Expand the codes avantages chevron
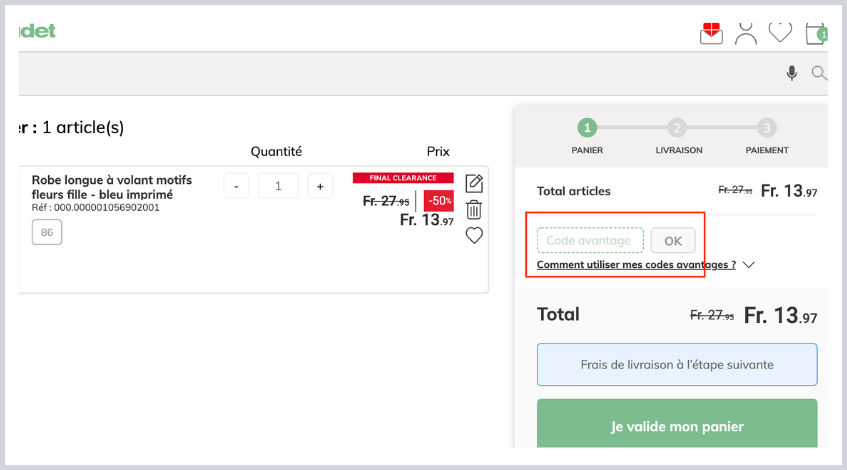 pos(748,265)
